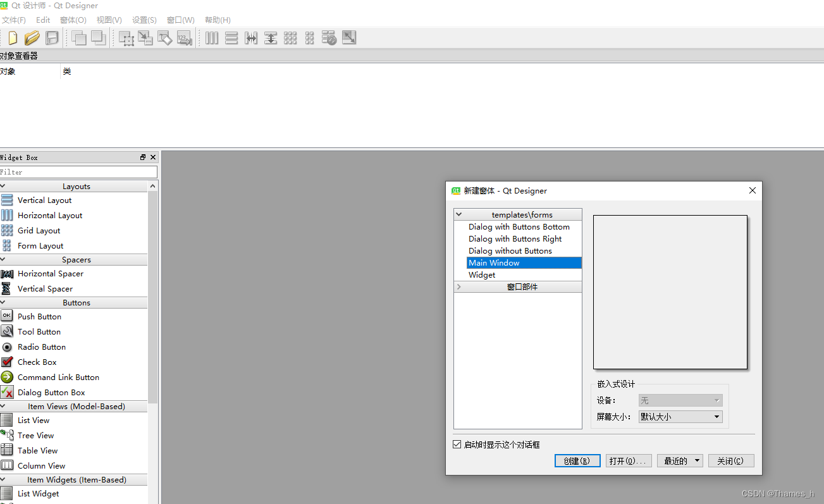Open the 最近的 dropdown button

click(680, 461)
